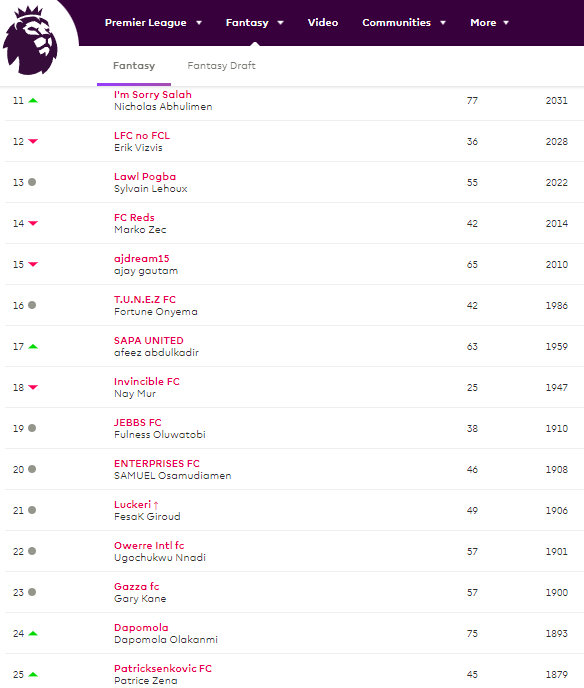584x688 pixels.
Task: Open Patricksenkovic FC team page
Action: (163, 668)
